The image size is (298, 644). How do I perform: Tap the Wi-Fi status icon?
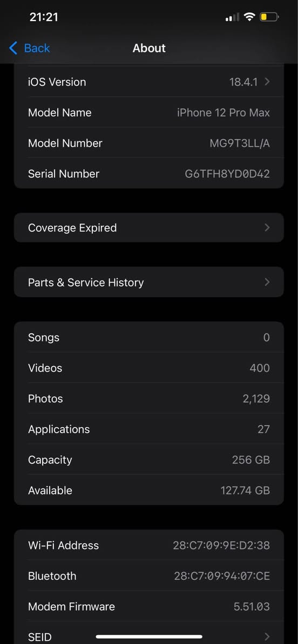tap(249, 17)
